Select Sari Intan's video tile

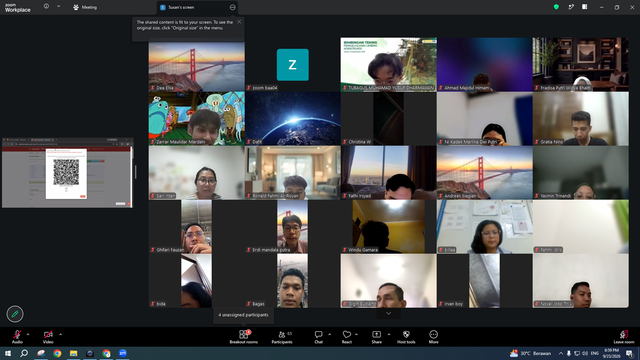click(197, 173)
